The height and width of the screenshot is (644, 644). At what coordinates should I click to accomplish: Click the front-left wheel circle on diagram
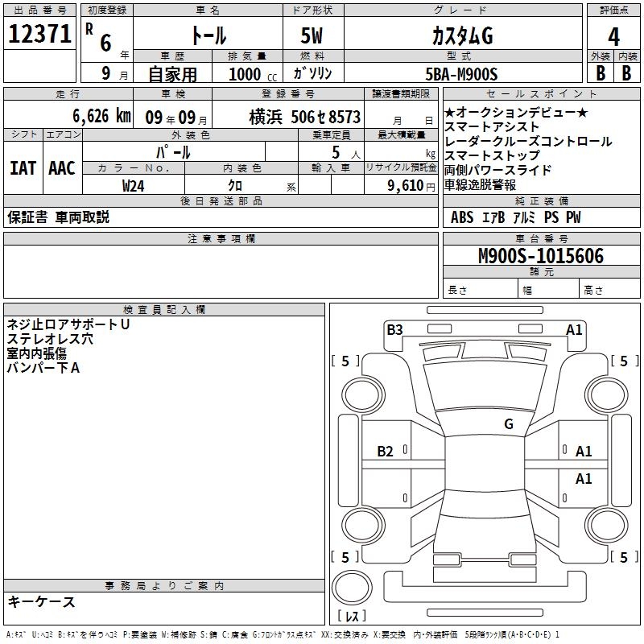click(x=363, y=395)
